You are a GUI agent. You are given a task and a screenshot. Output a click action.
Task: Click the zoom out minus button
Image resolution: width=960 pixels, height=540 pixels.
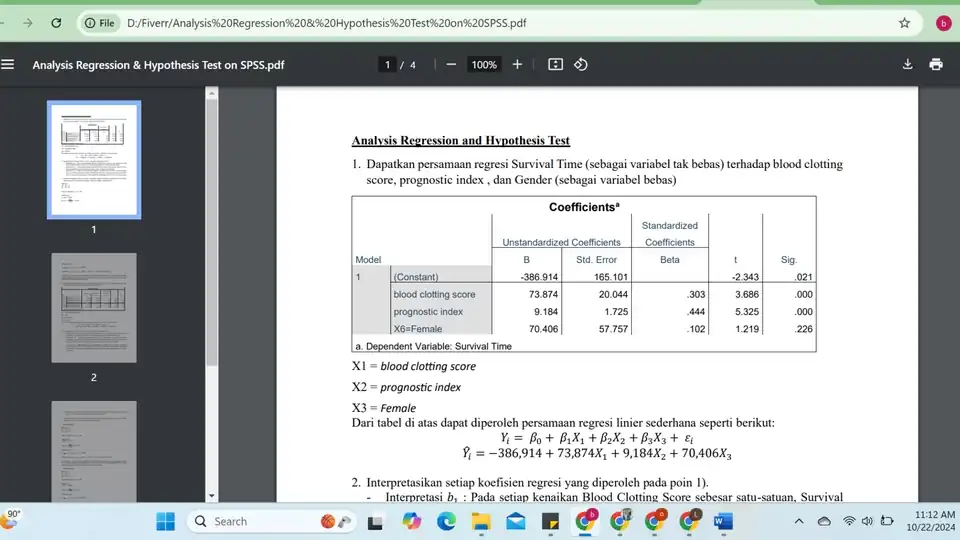pos(451,64)
